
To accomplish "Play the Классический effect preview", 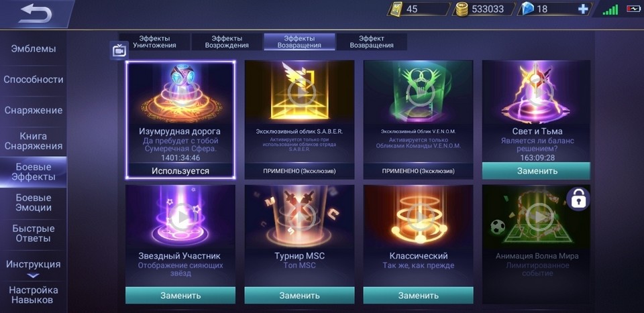I will pyautogui.click(x=418, y=216).
